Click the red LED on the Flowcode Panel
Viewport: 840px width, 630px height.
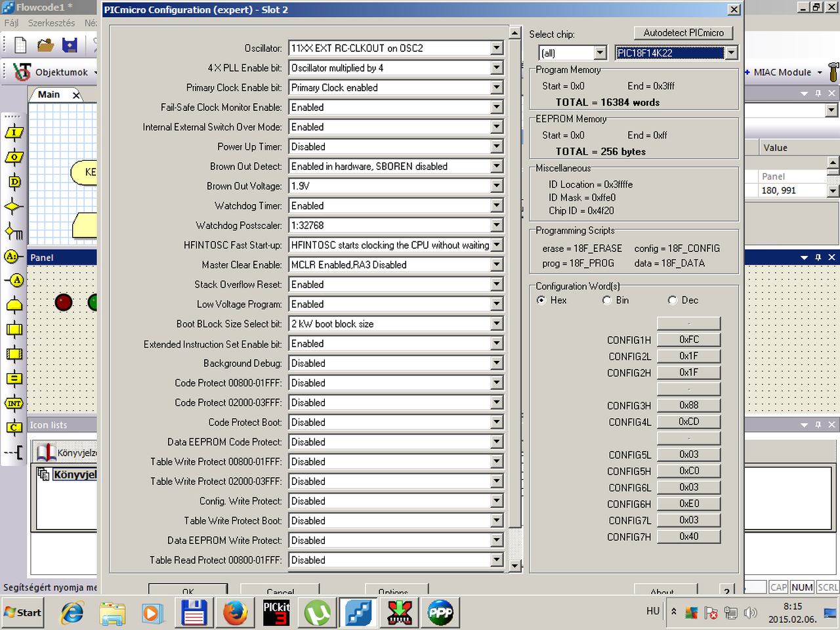point(64,302)
